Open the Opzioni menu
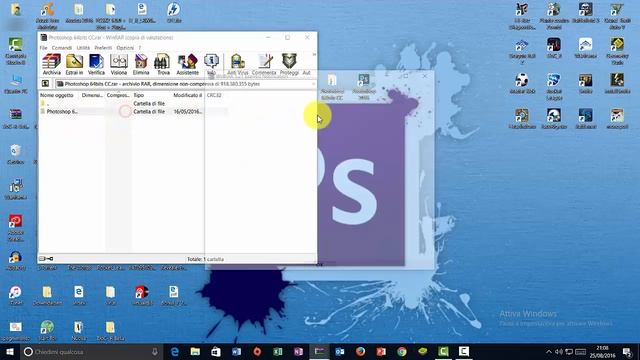The image size is (640, 360). [125, 48]
